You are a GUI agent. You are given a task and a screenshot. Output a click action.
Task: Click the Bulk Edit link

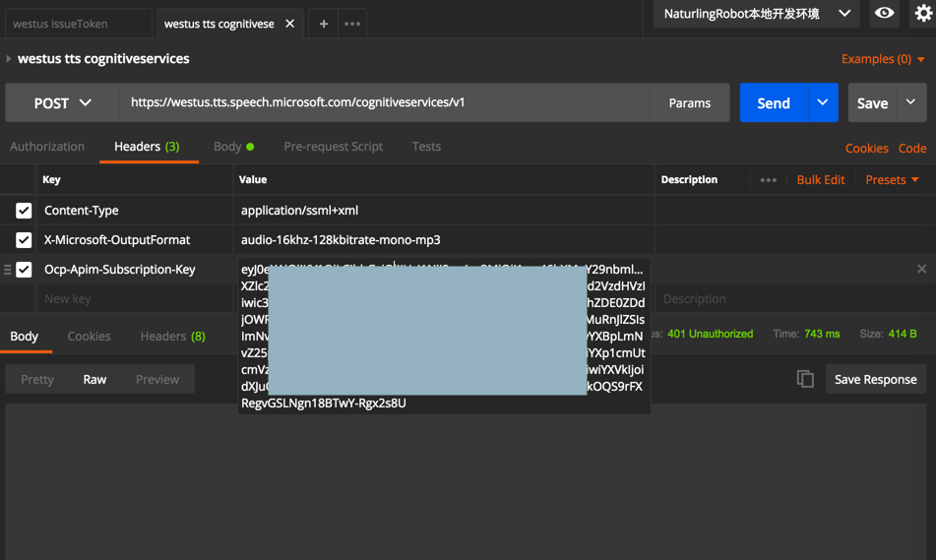(x=820, y=180)
